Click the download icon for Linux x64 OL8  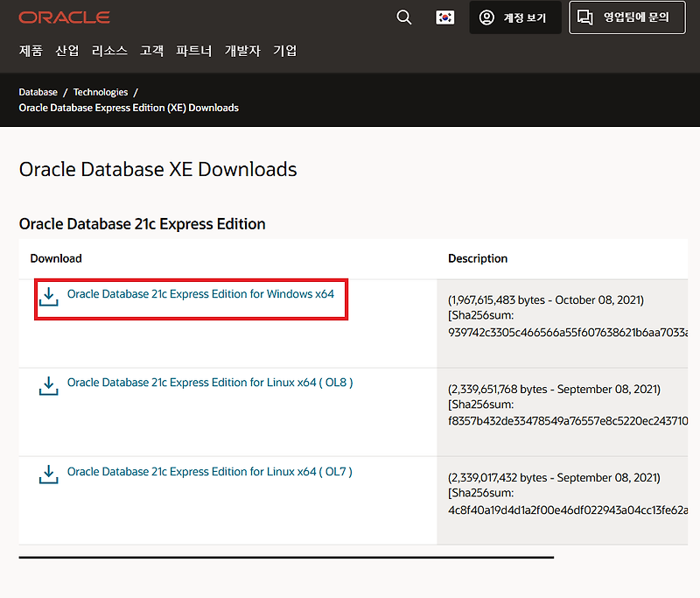51,386
